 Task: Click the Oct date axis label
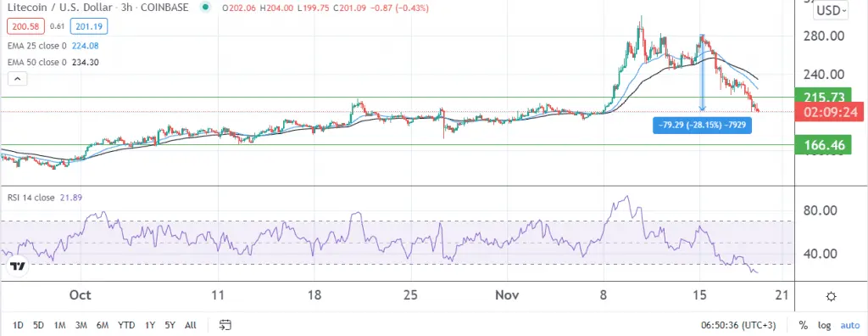[81, 295]
